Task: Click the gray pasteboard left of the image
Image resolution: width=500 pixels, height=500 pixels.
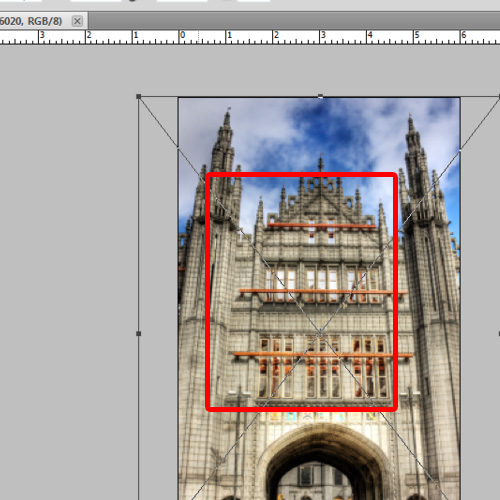Action: [68, 267]
